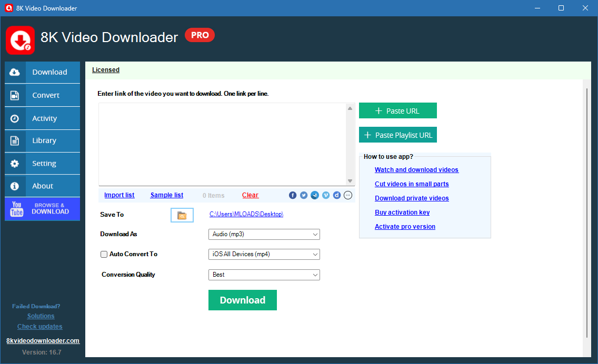Open the iOS All Devices (mp4) dropdown
This screenshot has height=364, width=598.
pyautogui.click(x=264, y=254)
